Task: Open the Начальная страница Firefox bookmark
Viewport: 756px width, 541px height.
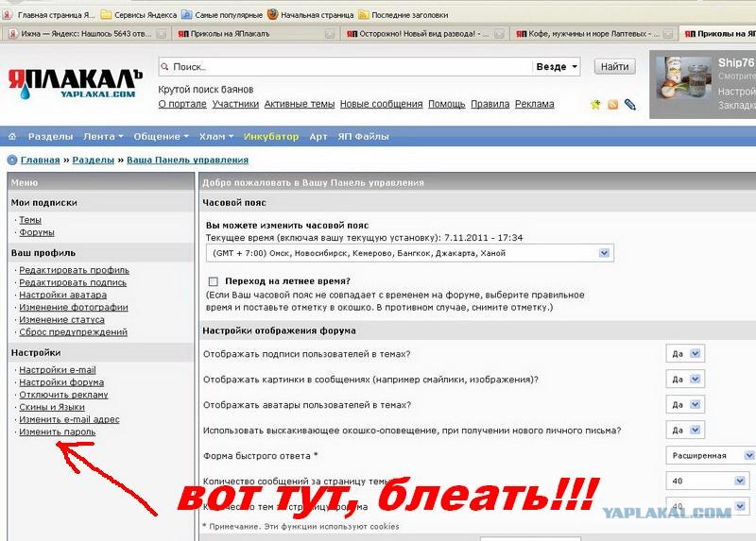Action: (311, 15)
